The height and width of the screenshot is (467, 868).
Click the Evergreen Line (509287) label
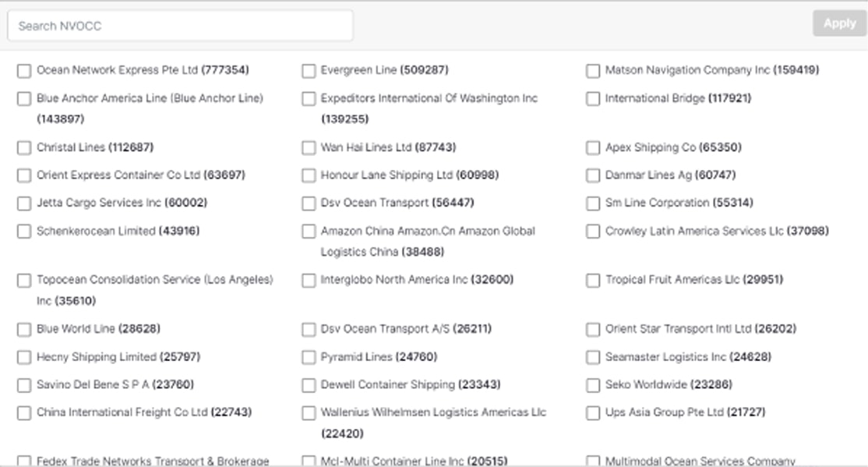[x=385, y=70]
